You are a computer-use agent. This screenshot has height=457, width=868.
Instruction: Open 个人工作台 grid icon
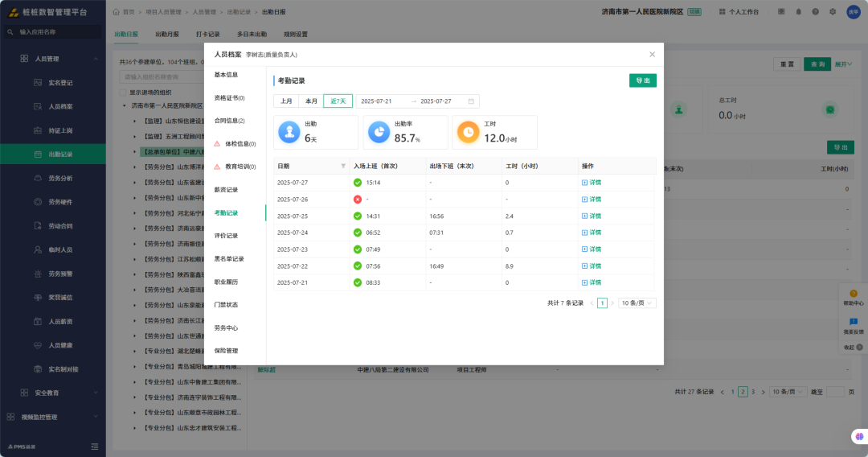tap(722, 11)
